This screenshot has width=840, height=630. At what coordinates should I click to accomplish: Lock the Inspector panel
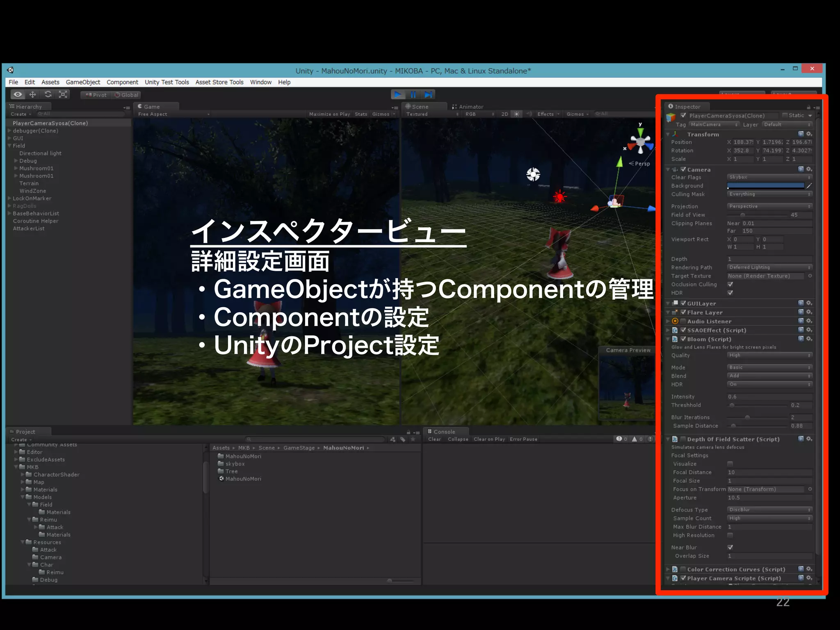[808, 107]
